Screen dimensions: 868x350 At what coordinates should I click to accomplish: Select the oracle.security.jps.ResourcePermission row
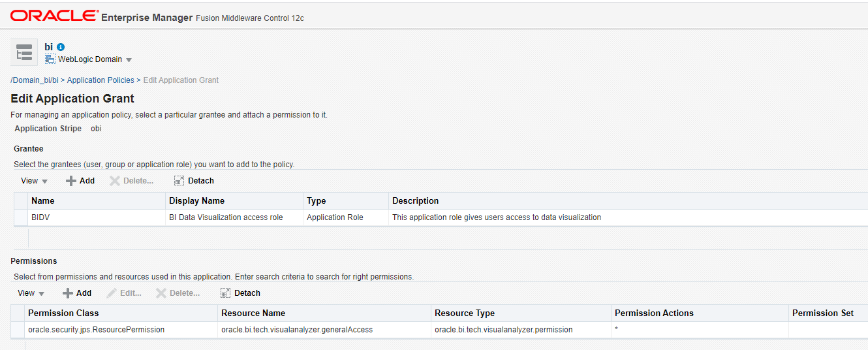pyautogui.click(x=439, y=330)
